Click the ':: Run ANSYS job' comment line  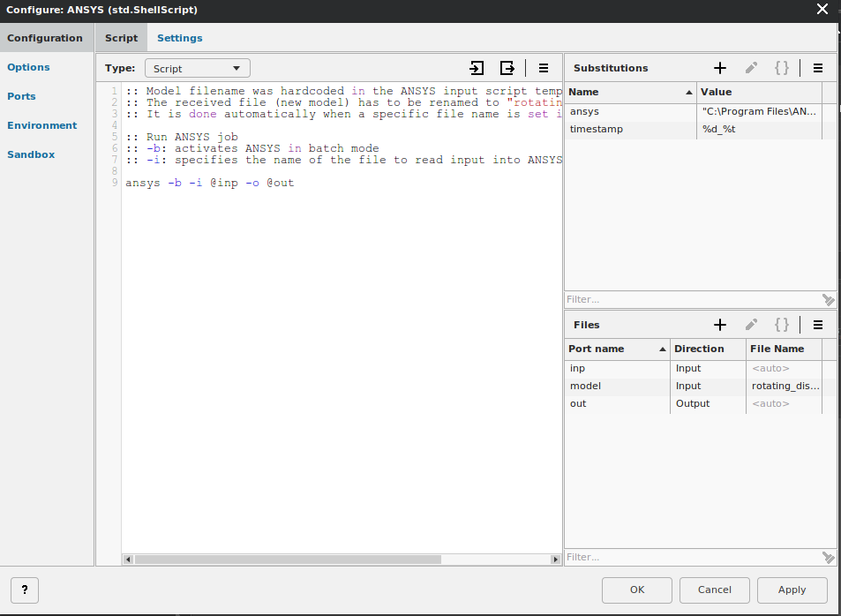[x=182, y=137]
